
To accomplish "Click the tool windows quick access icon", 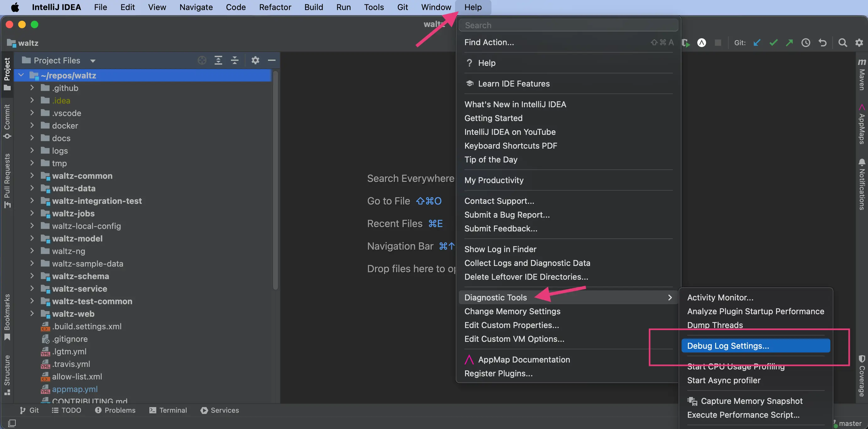I will click(12, 423).
